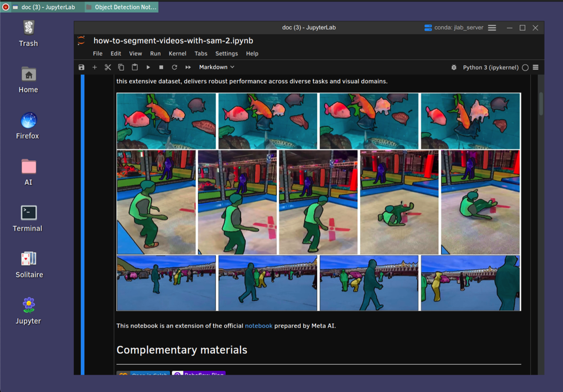The width and height of the screenshot is (563, 392).
Task: Copy the selected cell from the toolbar
Action: [121, 68]
